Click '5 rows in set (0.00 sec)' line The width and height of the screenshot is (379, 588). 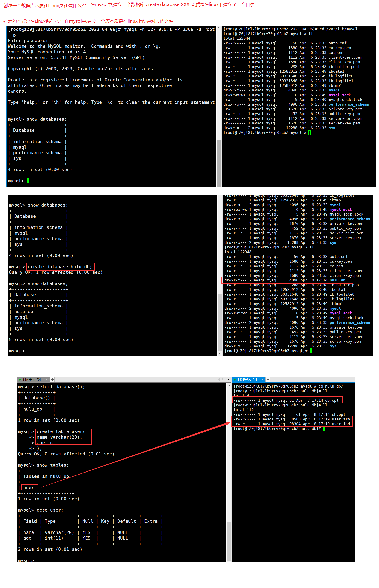[x=41, y=340]
